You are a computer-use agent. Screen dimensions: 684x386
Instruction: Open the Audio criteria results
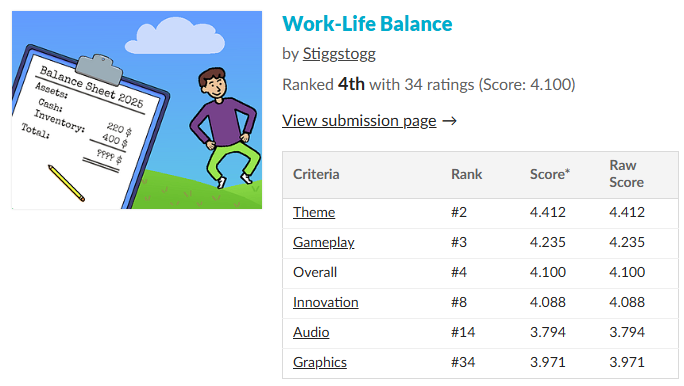311,332
